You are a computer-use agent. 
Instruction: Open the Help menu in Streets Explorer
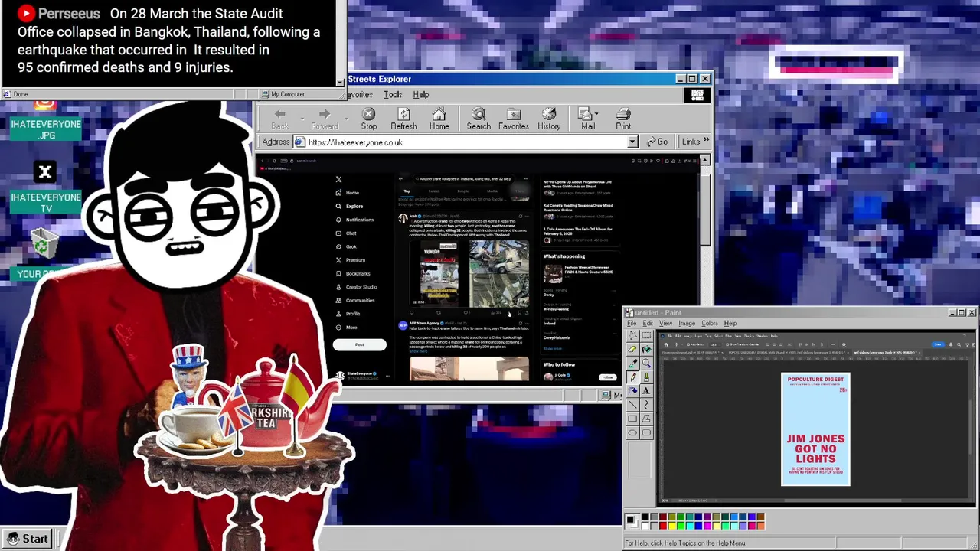point(421,94)
